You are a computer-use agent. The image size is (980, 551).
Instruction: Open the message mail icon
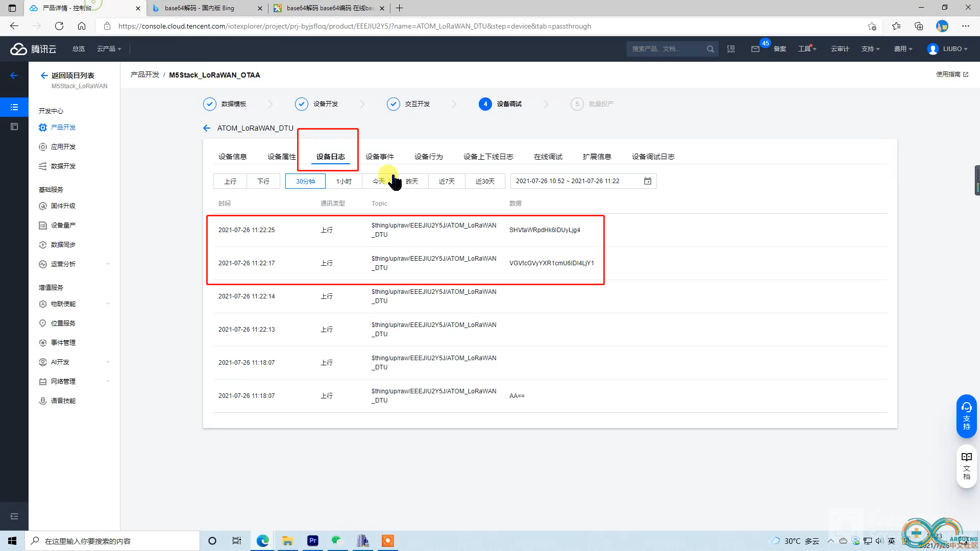(755, 49)
